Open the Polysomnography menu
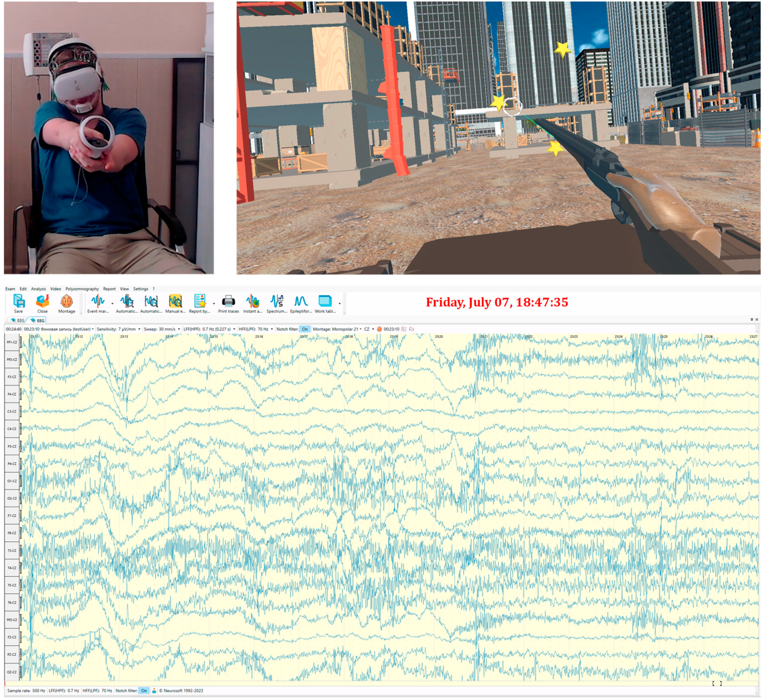This screenshot has height=700, width=763. tap(82, 289)
